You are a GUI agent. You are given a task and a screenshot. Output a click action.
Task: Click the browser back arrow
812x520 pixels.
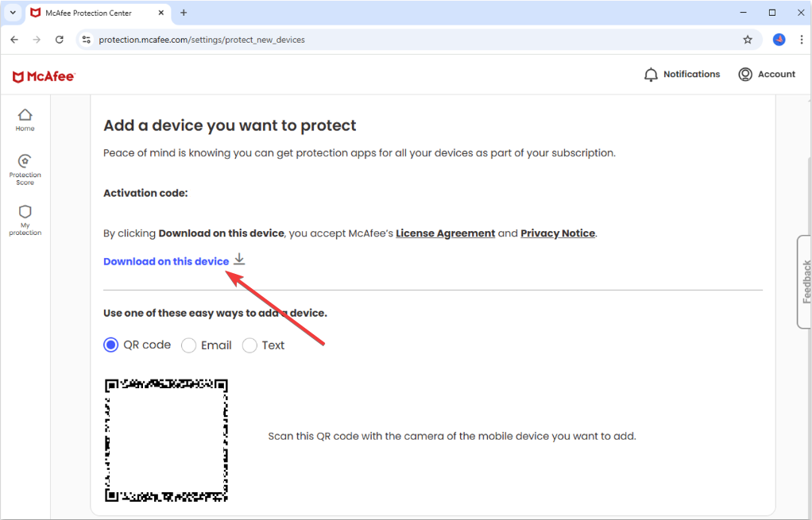14,40
